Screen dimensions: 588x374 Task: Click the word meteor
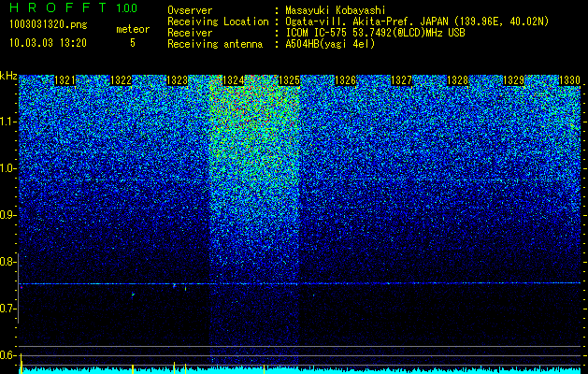click(133, 29)
